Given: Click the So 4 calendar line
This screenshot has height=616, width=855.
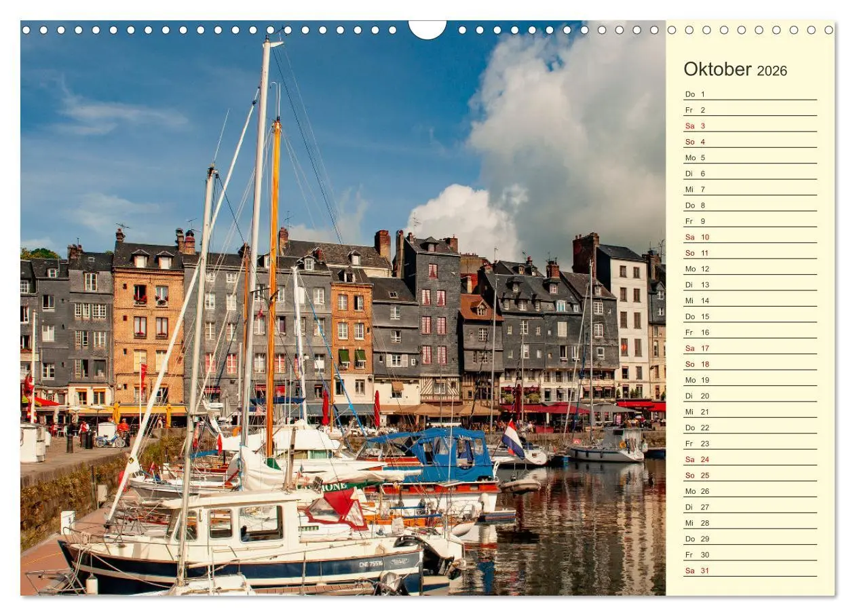Looking at the screenshot, I should pyautogui.click(x=750, y=142).
